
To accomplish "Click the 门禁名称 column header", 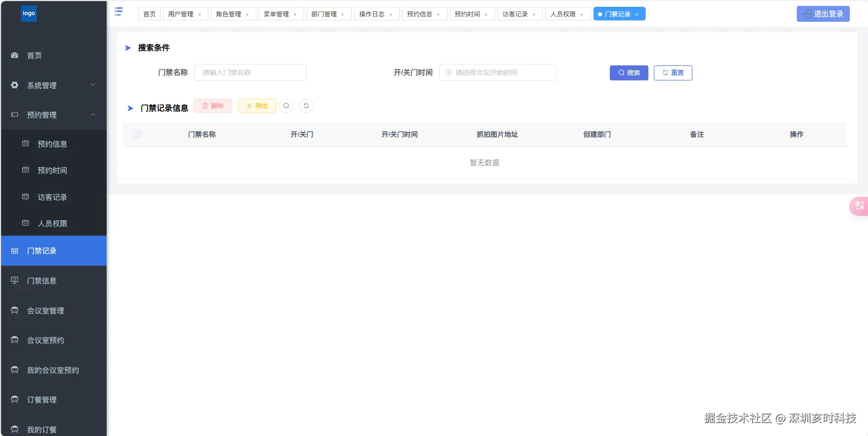I will (202, 134).
